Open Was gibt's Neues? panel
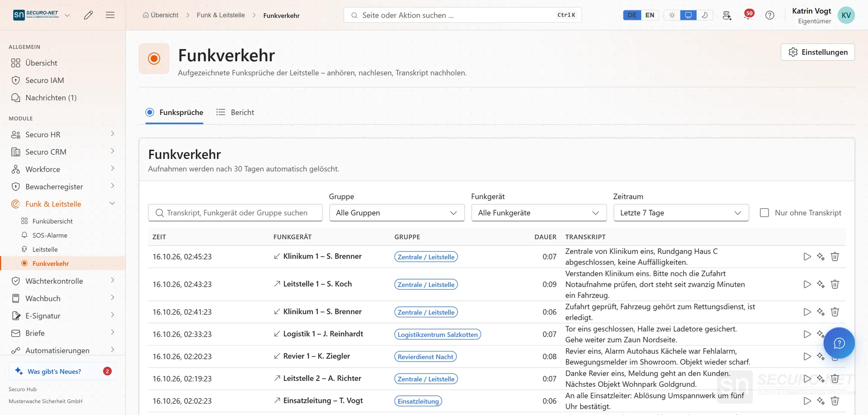This screenshot has width=868, height=415. (63, 371)
